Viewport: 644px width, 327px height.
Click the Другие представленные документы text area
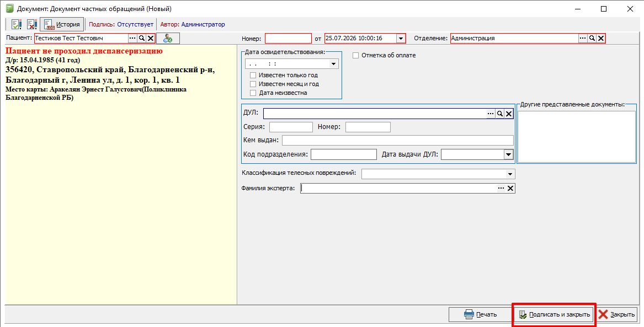(x=577, y=137)
